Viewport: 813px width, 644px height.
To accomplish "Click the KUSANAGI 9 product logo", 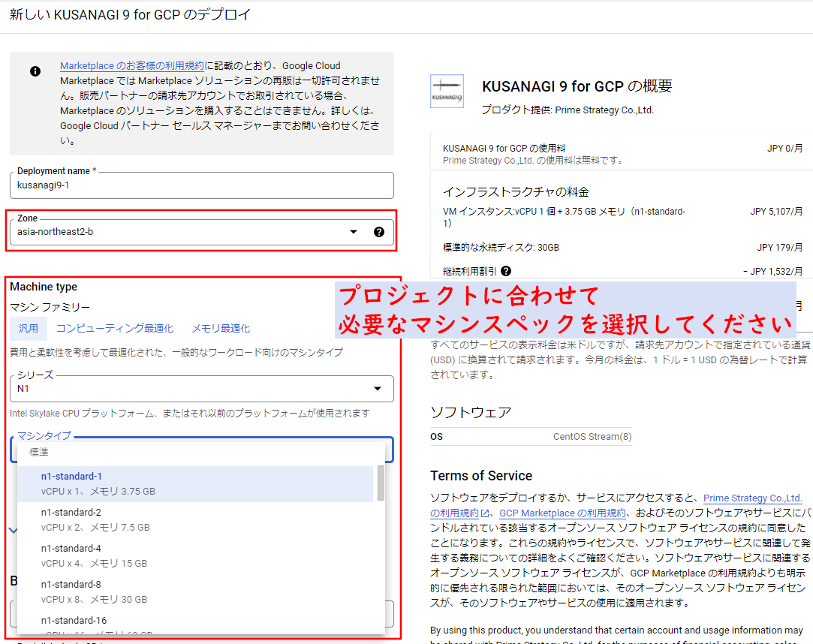I will (447, 92).
